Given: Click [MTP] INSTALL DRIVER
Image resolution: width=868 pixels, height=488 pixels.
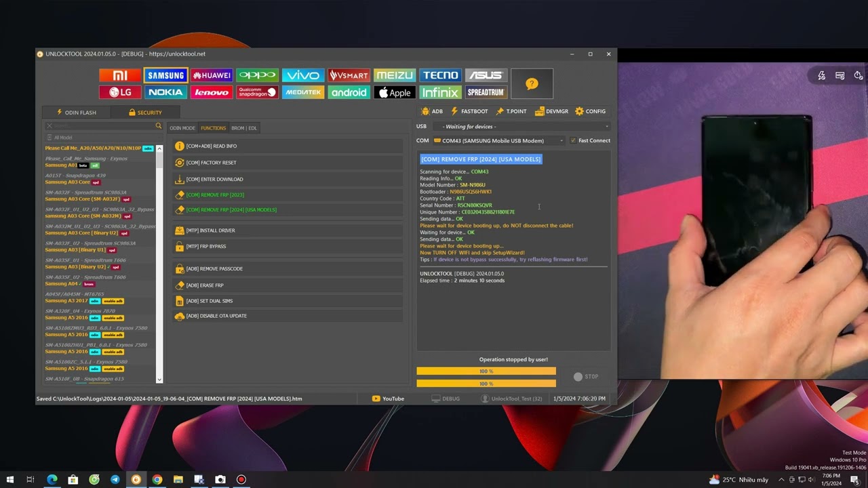Looking at the screenshot, I should [289, 230].
